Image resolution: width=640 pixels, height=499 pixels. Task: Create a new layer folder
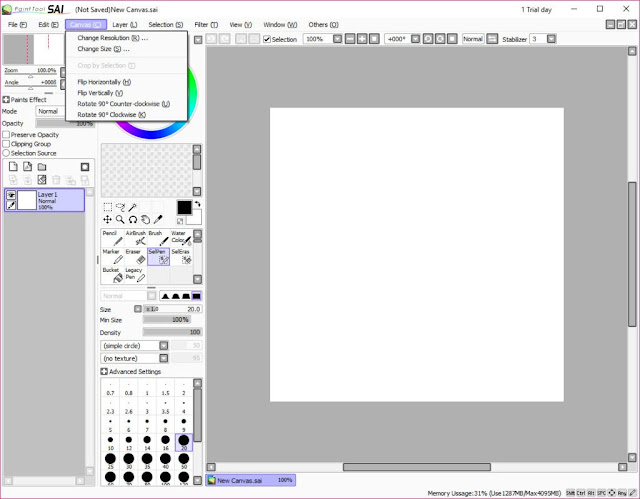click(x=42, y=166)
